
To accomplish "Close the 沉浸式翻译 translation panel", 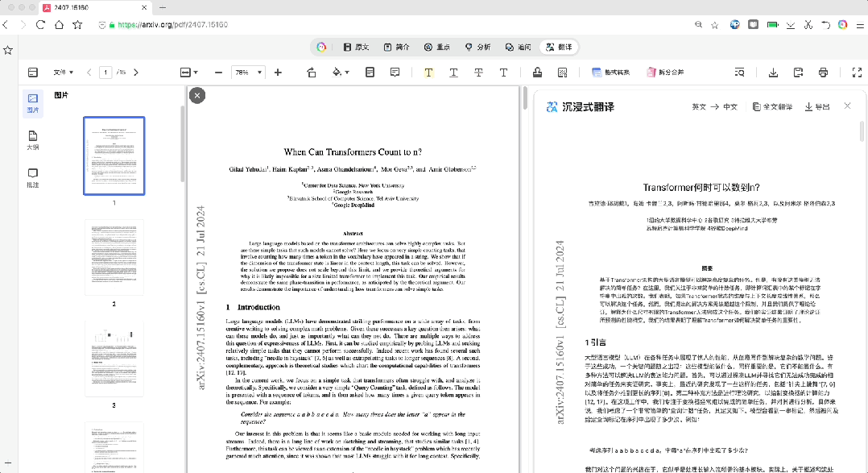I will [847, 106].
